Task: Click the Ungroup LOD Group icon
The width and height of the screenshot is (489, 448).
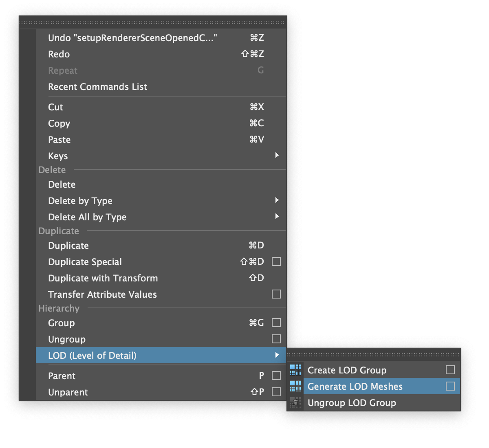Action: point(295,403)
